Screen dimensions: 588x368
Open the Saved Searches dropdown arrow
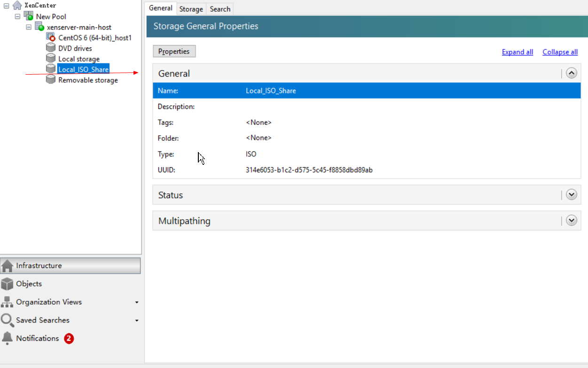pyautogui.click(x=137, y=321)
